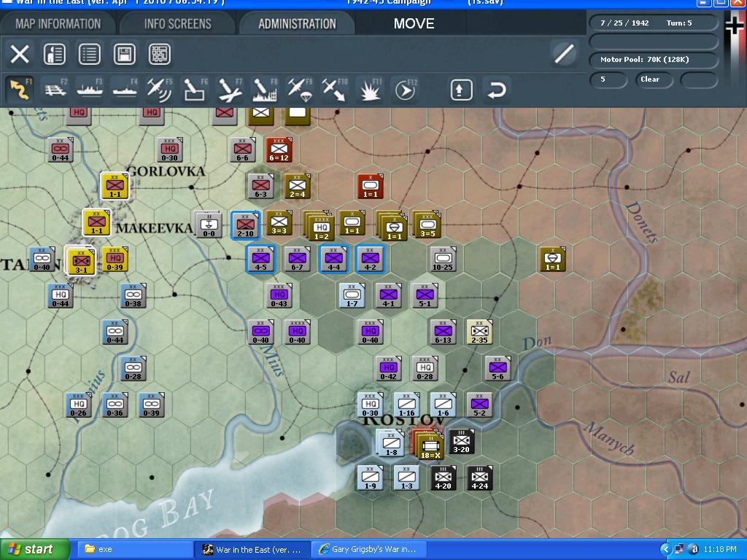
Task: Select the F5 air recon mode icon
Action: tap(160, 90)
